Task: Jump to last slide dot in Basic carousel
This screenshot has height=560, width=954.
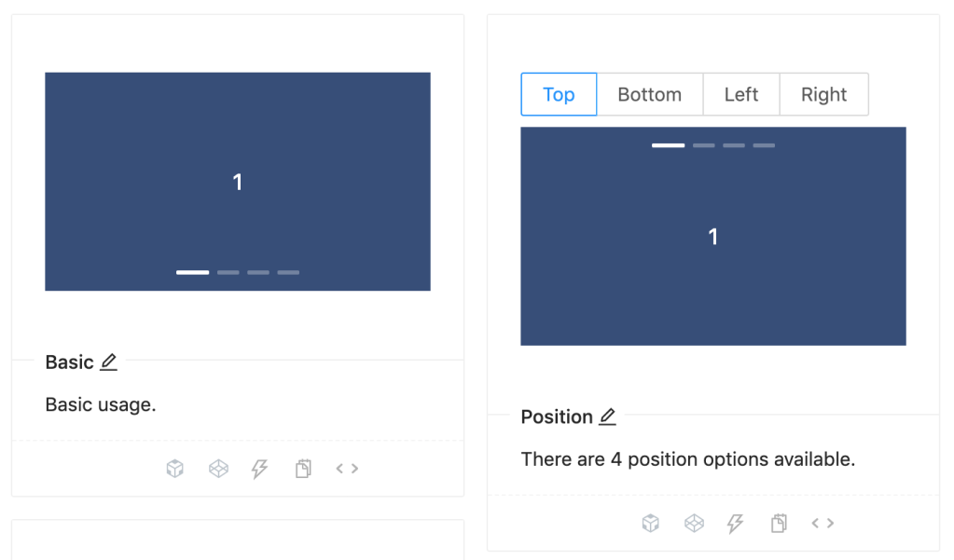Action: [x=288, y=272]
